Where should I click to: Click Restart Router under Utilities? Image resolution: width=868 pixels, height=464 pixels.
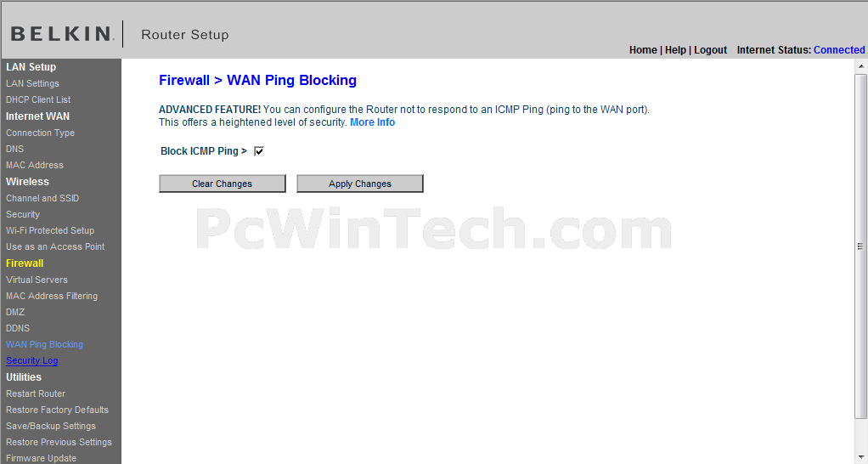click(36, 393)
